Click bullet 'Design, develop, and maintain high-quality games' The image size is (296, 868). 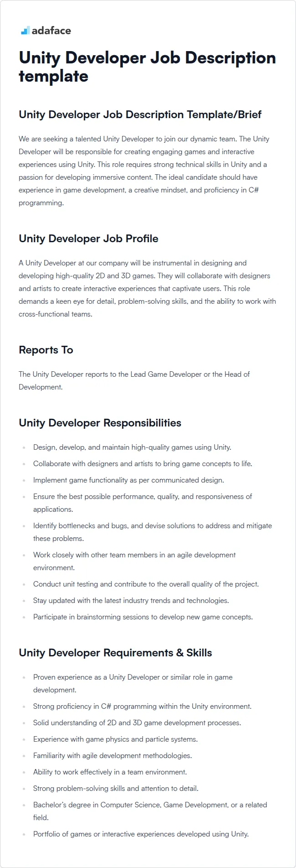pos(132,447)
